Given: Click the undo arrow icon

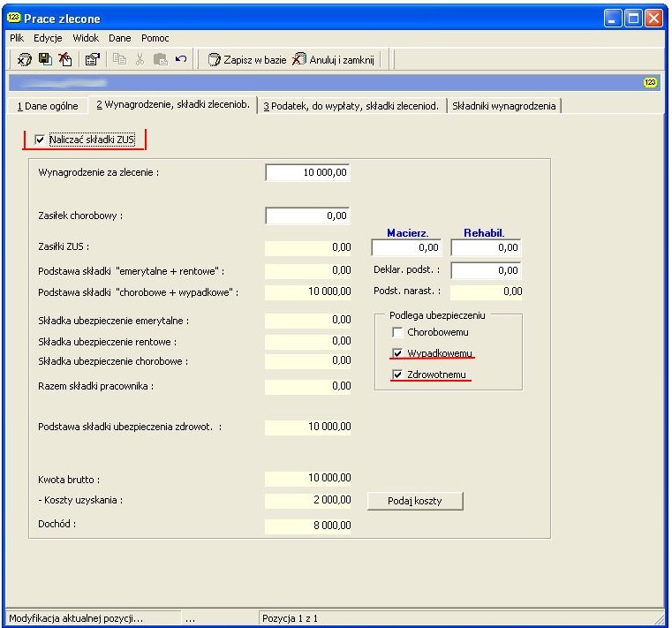Looking at the screenshot, I should click(181, 58).
